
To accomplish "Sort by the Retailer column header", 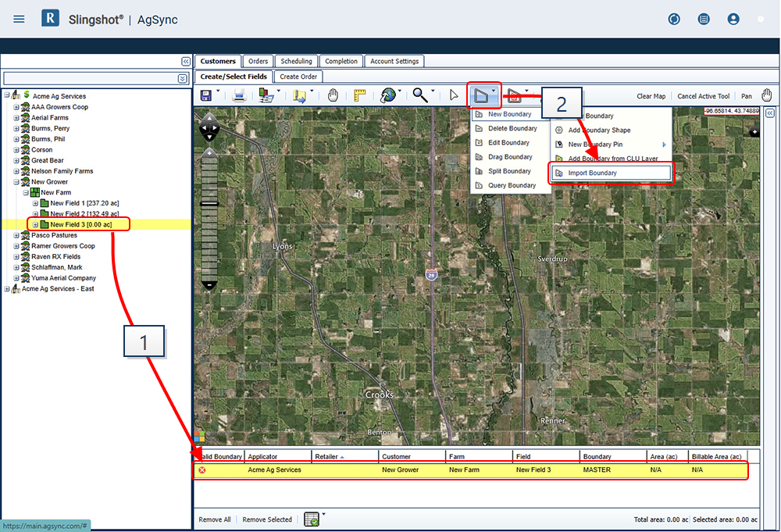I will tap(345, 456).
